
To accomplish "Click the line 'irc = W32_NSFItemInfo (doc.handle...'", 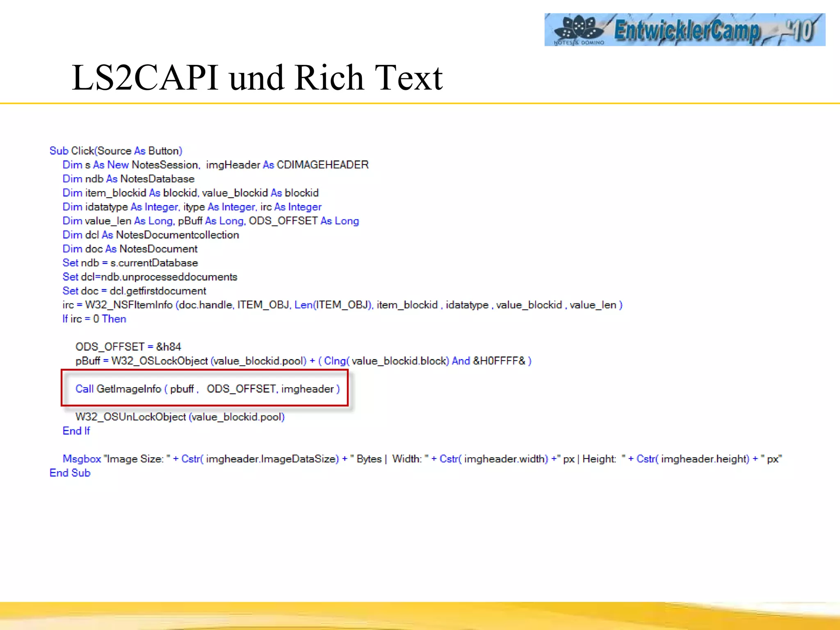I will point(342,305).
